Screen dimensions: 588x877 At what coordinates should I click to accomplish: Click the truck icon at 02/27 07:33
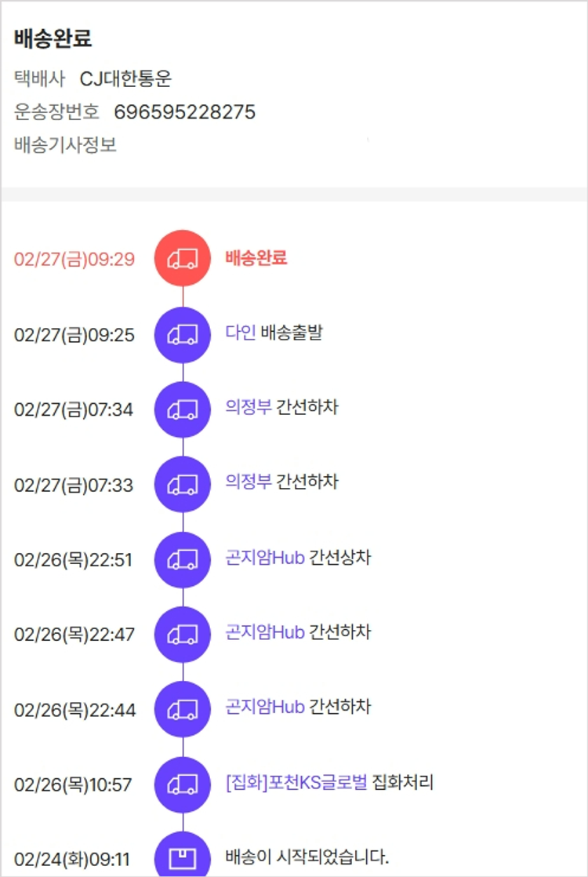coord(183,485)
